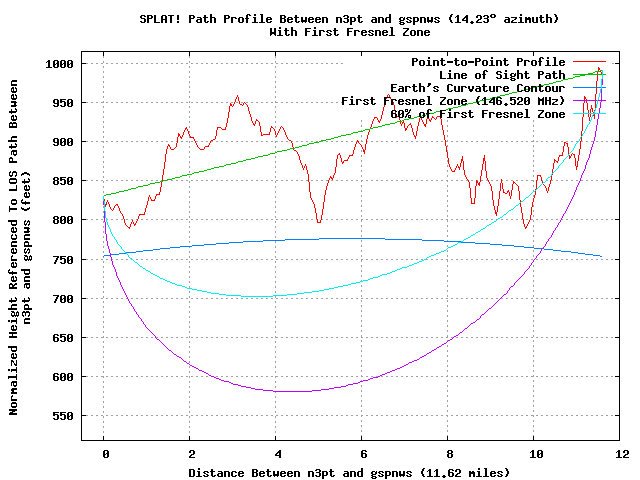Click the 12 tick label on the x-axis

point(621,453)
